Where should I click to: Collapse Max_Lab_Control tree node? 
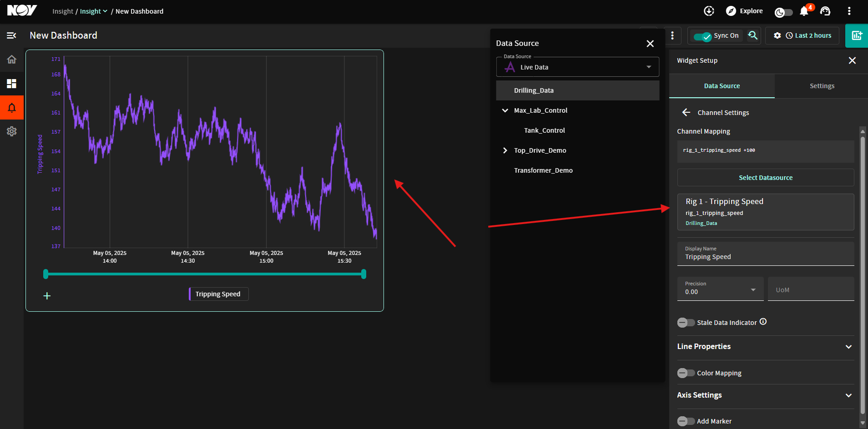pos(505,110)
